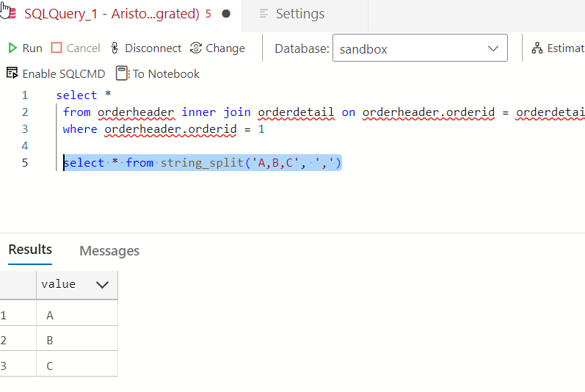Screen dimensions: 585x392
Task: Export the query to a Notebook
Action: click(x=158, y=73)
